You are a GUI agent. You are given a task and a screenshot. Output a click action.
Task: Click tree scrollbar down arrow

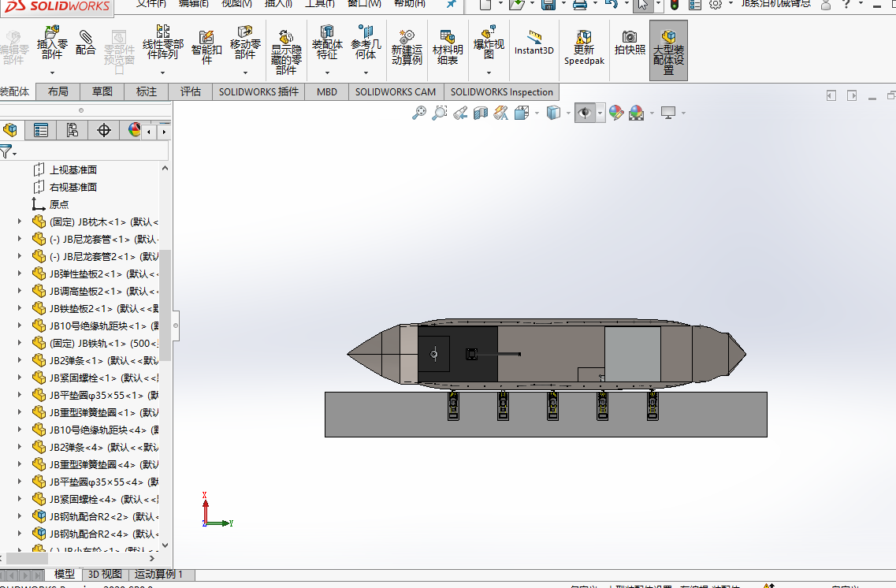165,545
